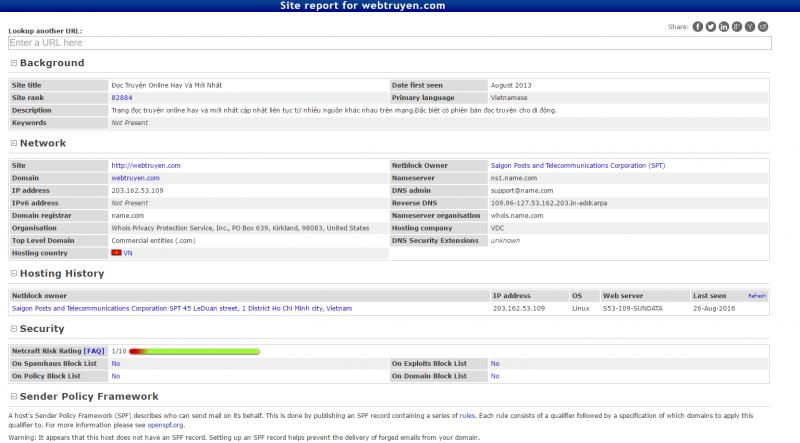Select the site title Đọc Truyện Online text

(x=166, y=85)
